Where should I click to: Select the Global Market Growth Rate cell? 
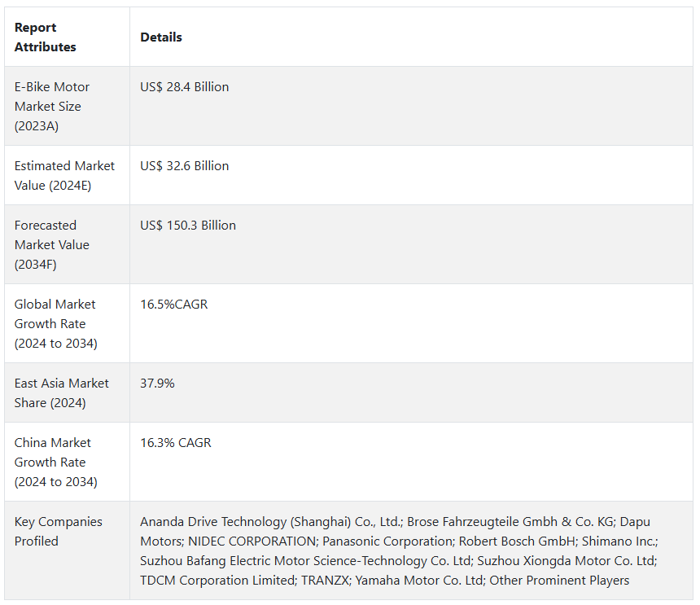coord(55,324)
